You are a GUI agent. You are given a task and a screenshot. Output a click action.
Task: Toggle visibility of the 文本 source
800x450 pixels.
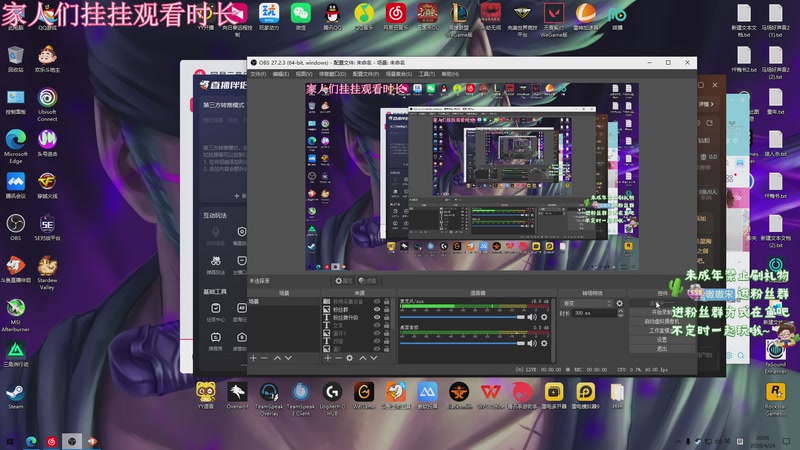coord(377,325)
